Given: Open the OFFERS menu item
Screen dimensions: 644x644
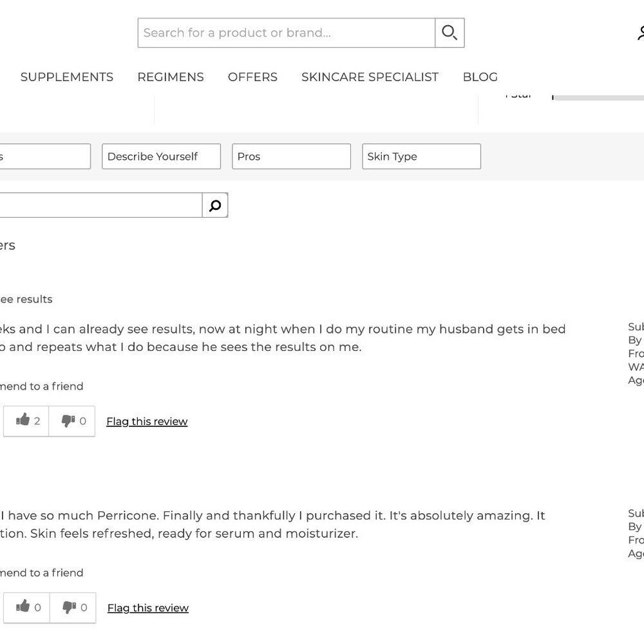Looking at the screenshot, I should 252,77.
